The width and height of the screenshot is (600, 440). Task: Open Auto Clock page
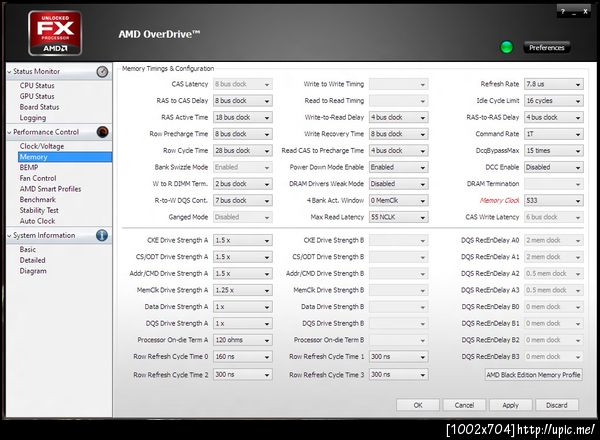(x=38, y=221)
